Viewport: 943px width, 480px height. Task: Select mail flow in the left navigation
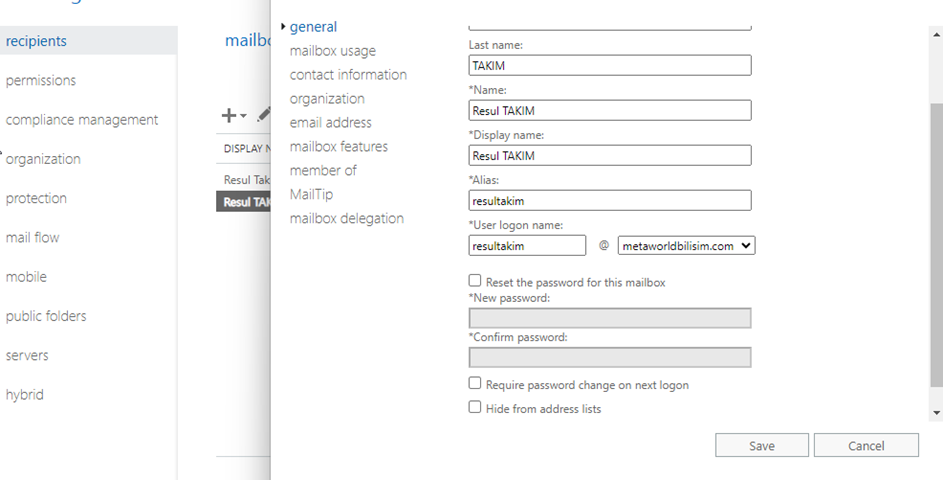[x=32, y=238]
